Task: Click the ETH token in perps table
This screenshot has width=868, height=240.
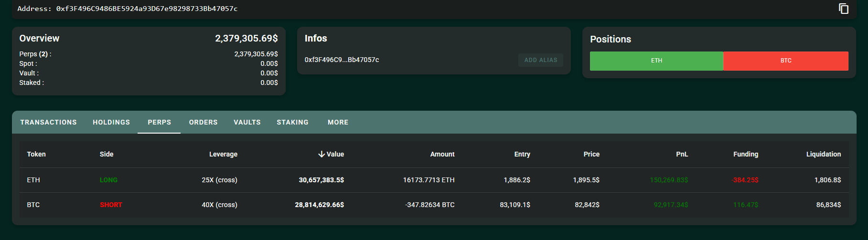Action: 33,180
